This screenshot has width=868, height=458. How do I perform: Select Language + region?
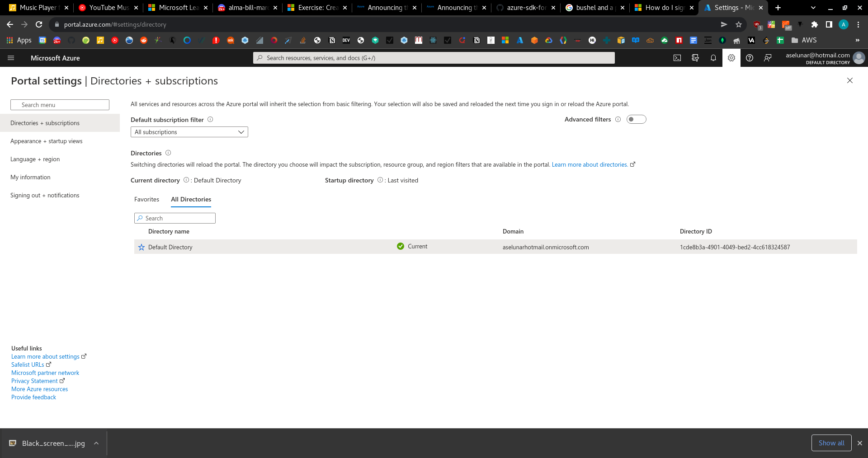point(60,159)
